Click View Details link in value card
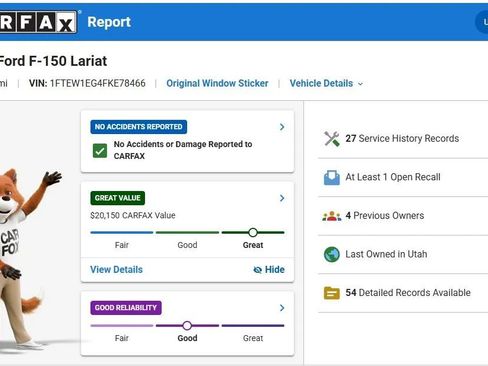This screenshot has width=488, height=366. 116,269
